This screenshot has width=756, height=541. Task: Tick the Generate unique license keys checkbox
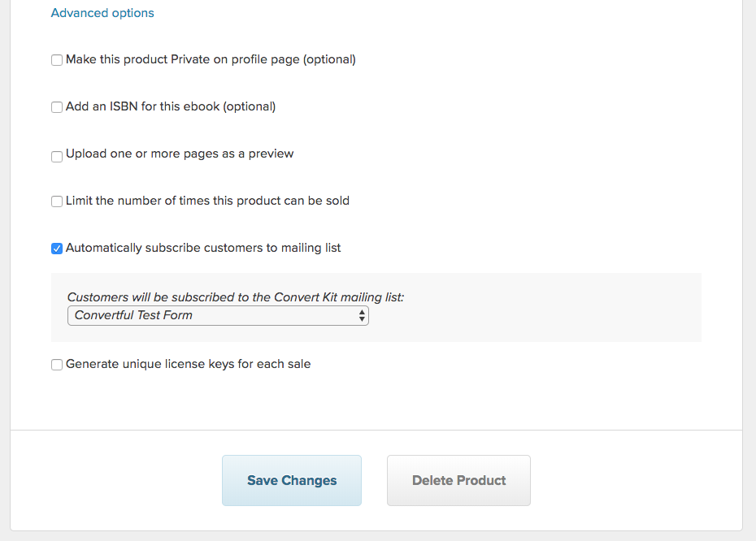click(x=57, y=365)
